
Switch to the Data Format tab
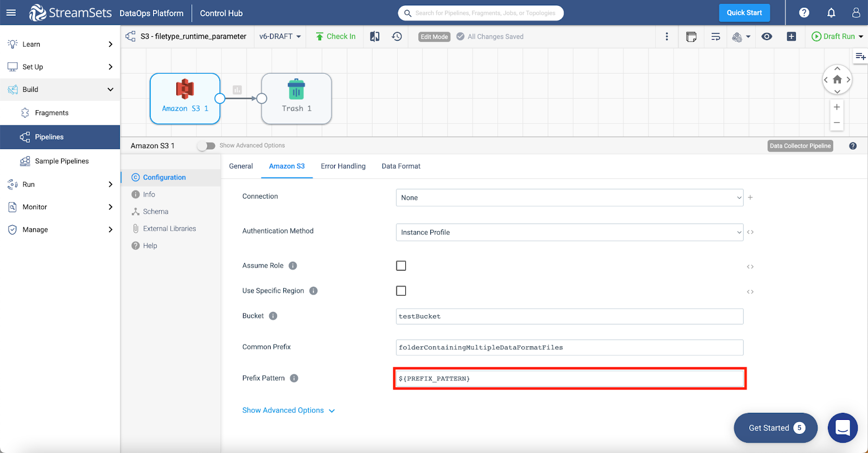[x=401, y=166]
